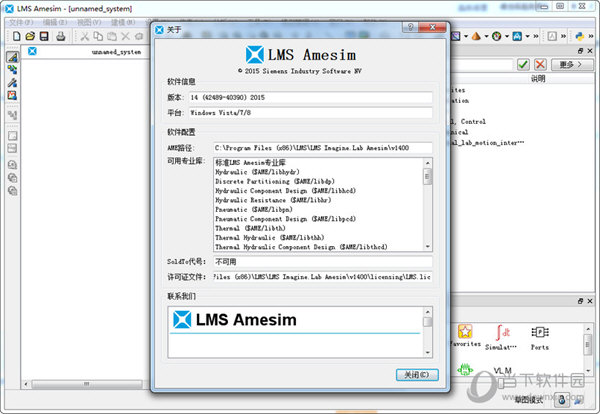Click the New file icon in toolbar

pyautogui.click(x=16, y=36)
